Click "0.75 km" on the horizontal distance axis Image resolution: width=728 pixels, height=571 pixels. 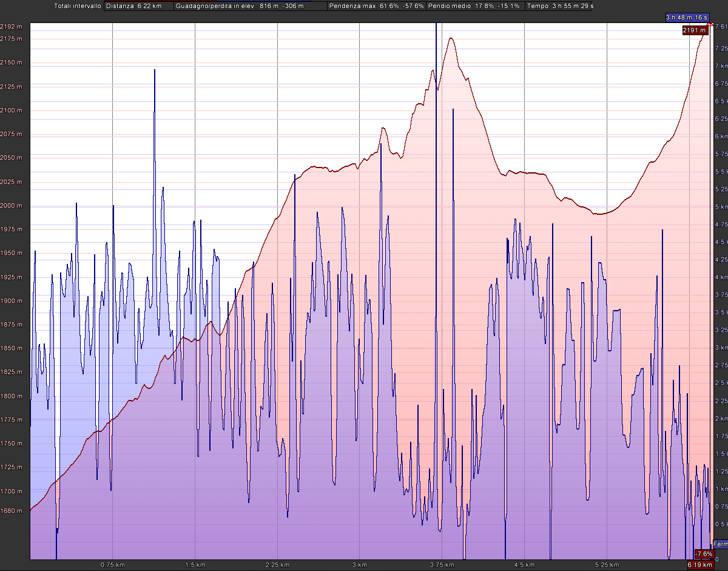click(x=113, y=565)
